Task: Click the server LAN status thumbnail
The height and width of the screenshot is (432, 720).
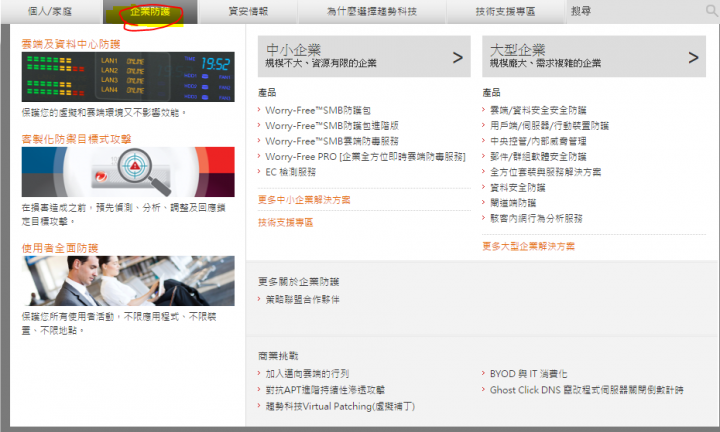Action: click(x=128, y=77)
